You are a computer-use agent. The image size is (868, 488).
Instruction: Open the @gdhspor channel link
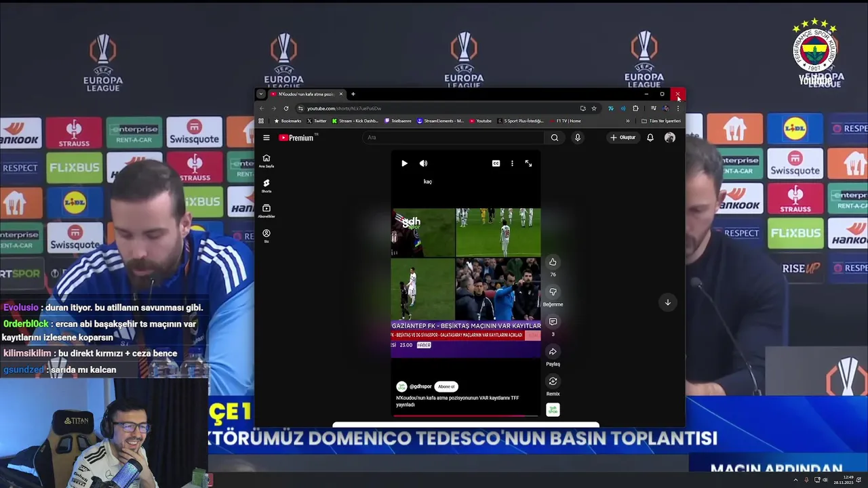pos(420,386)
